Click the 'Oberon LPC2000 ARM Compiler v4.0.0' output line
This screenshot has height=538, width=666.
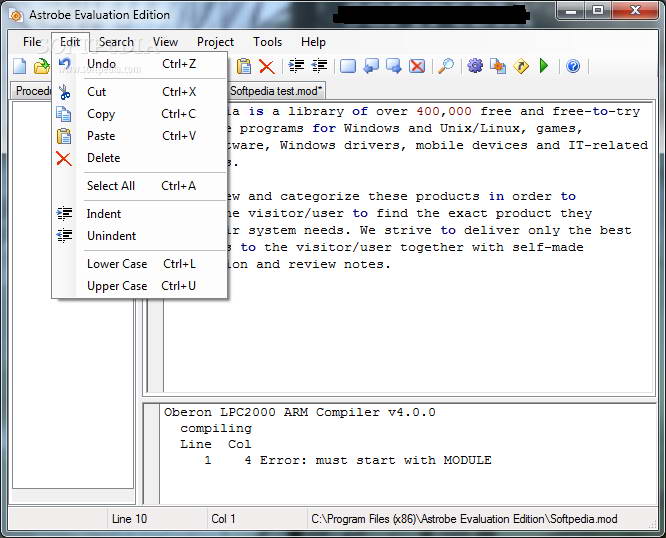pyautogui.click(x=300, y=412)
